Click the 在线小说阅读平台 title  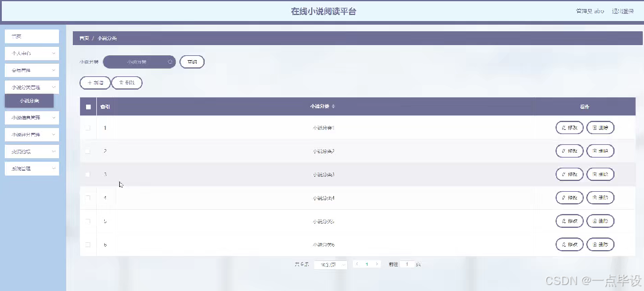(324, 11)
